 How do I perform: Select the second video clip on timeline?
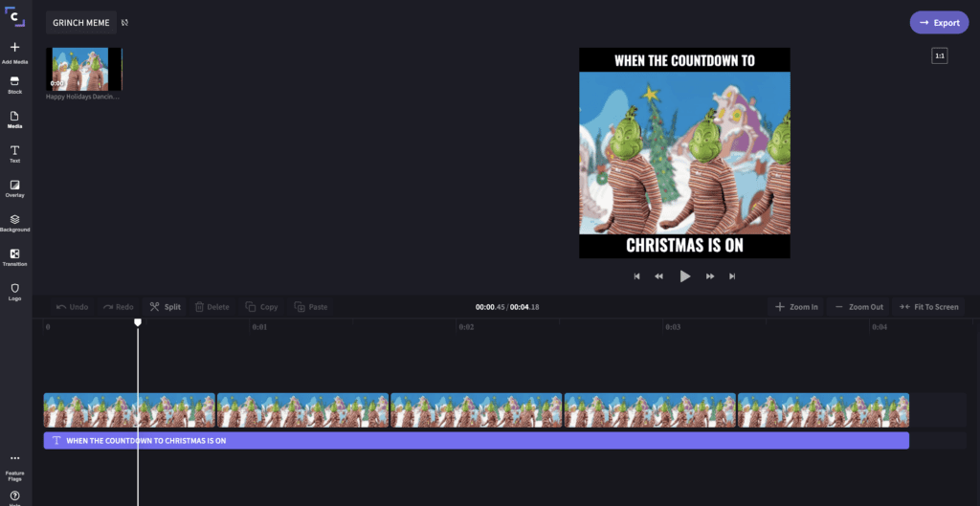(303, 410)
